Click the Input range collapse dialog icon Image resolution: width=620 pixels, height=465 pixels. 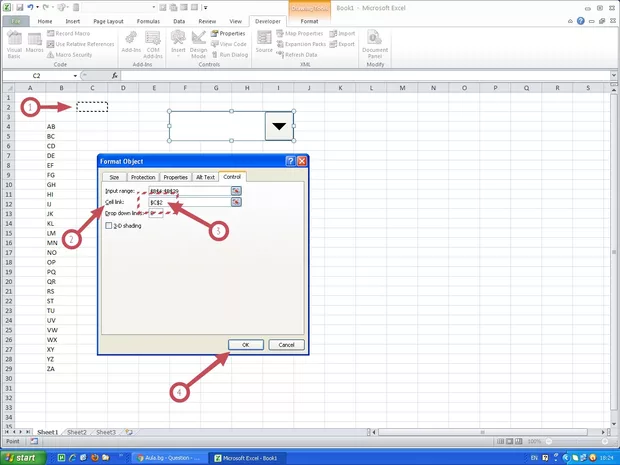tap(236, 191)
